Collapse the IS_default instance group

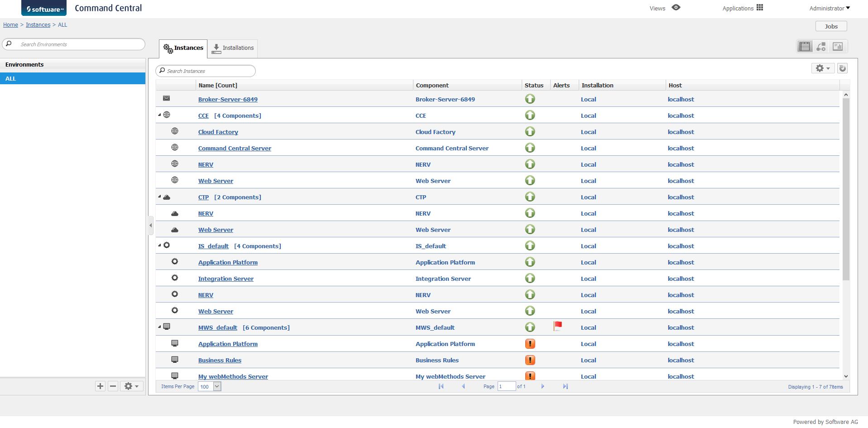click(159, 245)
